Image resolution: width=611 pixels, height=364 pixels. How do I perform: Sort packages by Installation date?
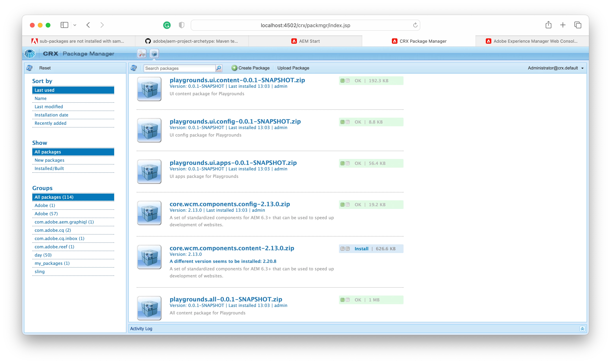point(51,115)
